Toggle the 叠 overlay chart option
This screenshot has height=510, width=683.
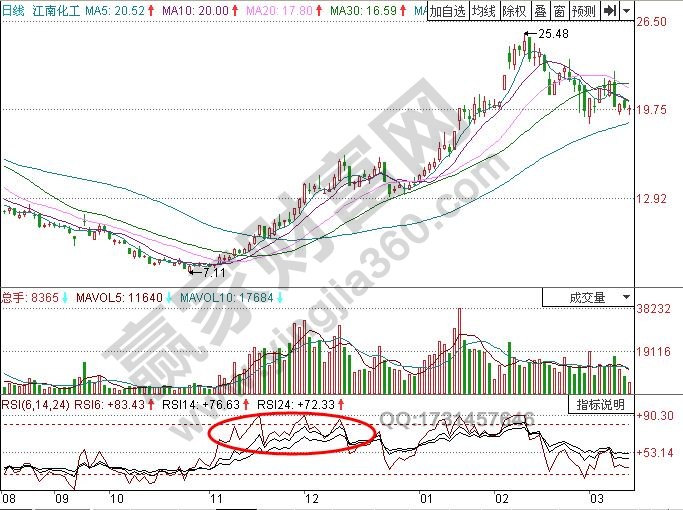click(539, 11)
